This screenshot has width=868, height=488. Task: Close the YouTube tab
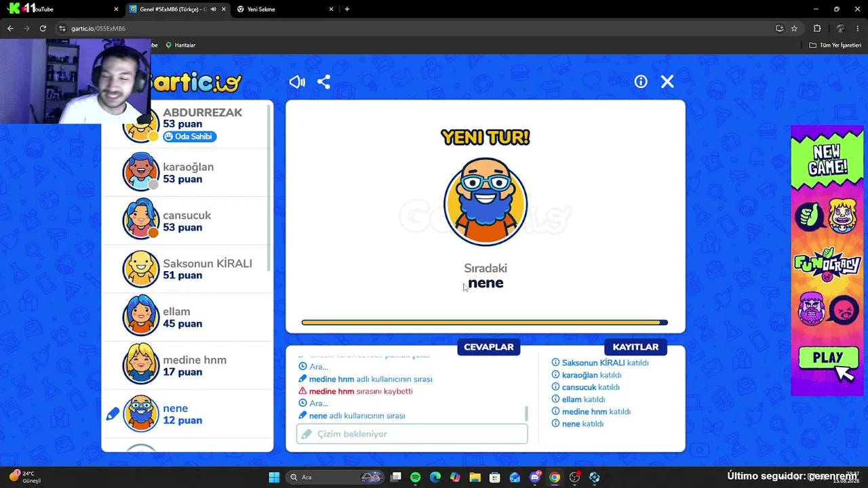(116, 9)
